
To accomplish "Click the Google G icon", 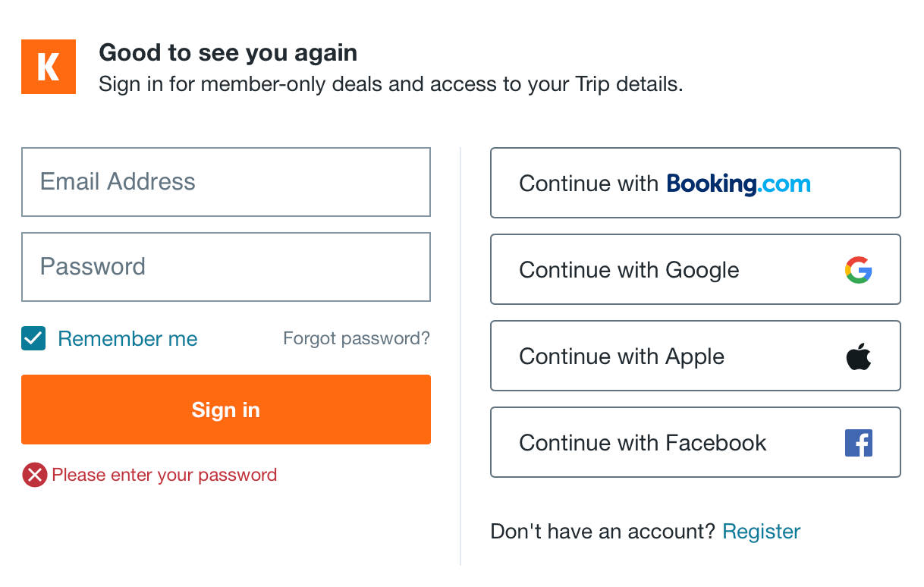I will pyautogui.click(x=858, y=269).
